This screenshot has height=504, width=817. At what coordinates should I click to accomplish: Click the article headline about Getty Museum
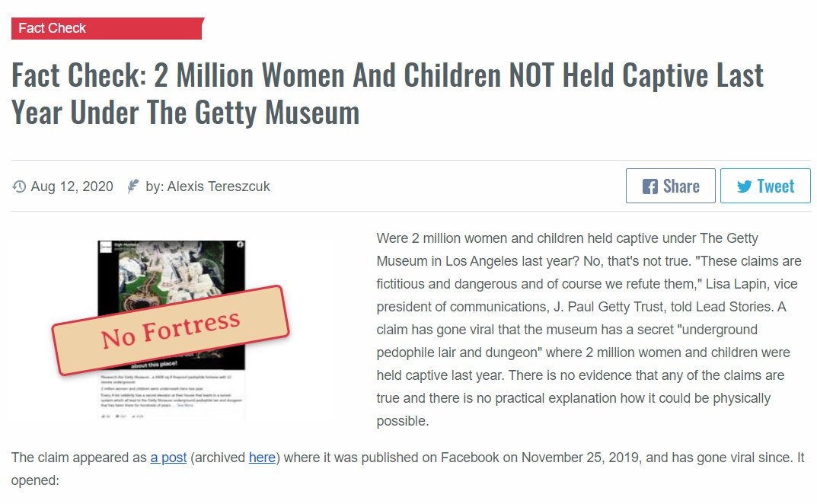387,94
